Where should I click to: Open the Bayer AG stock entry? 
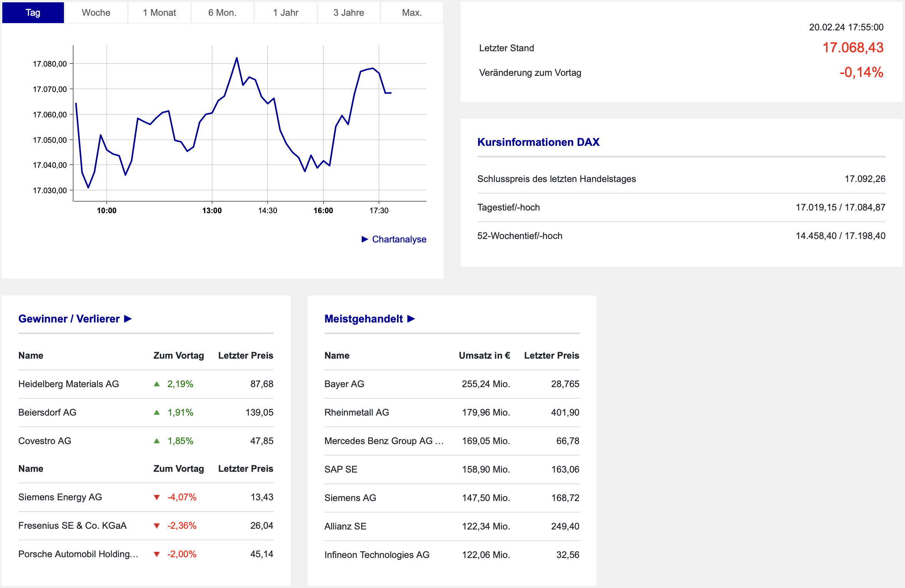[344, 384]
